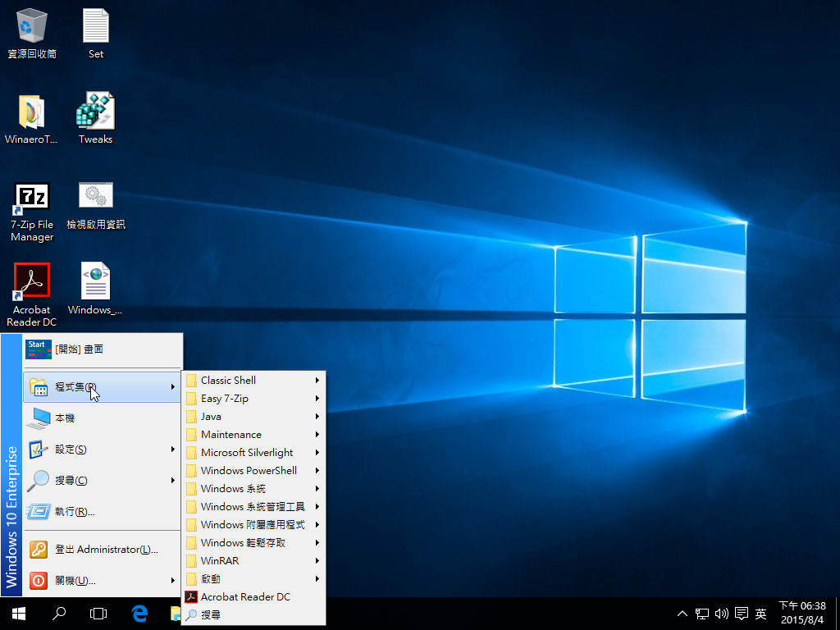Click the taskbar search magnifier icon
This screenshot has height=630, width=840.
59,613
